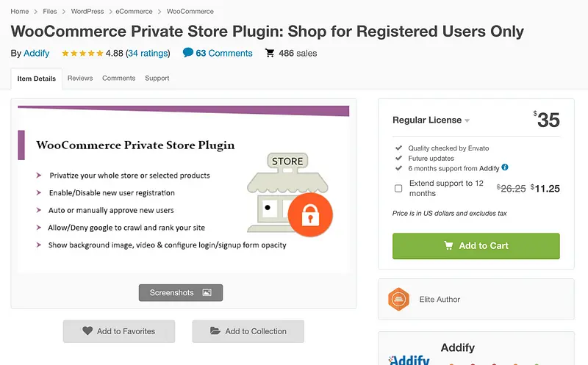Image resolution: width=588 pixels, height=365 pixels.
Task: Click the five-star rating stars
Action: tap(82, 54)
